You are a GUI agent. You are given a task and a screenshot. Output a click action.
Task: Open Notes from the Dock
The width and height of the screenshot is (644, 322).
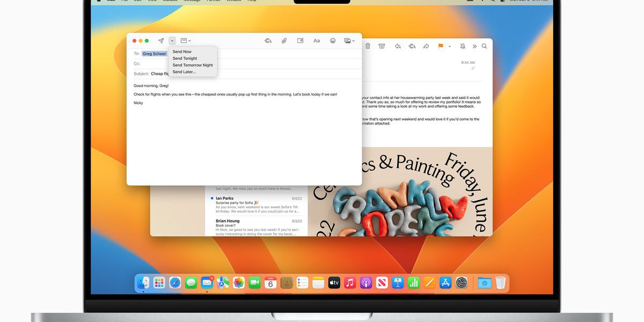(318, 283)
